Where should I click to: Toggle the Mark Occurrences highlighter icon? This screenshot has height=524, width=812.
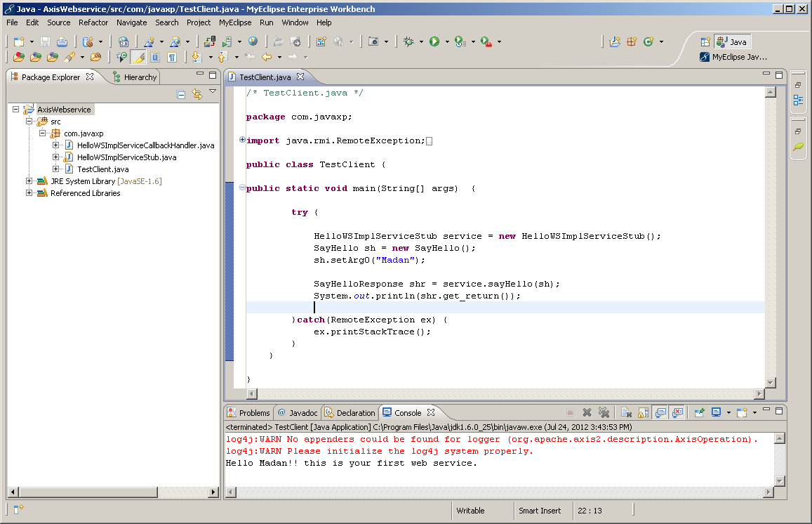(x=138, y=57)
